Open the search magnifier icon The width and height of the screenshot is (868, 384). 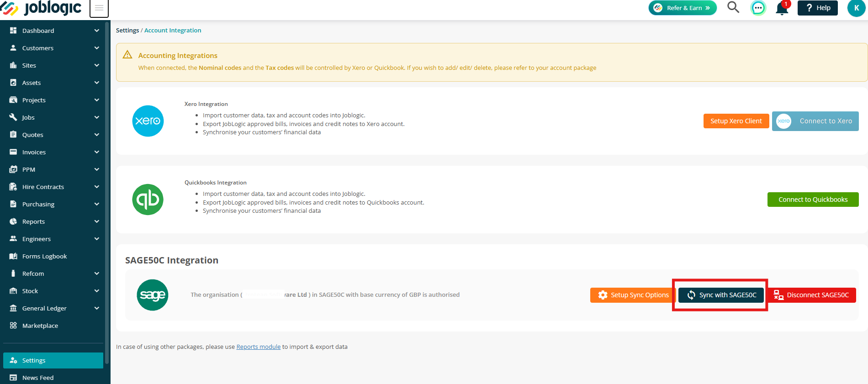[x=733, y=7]
